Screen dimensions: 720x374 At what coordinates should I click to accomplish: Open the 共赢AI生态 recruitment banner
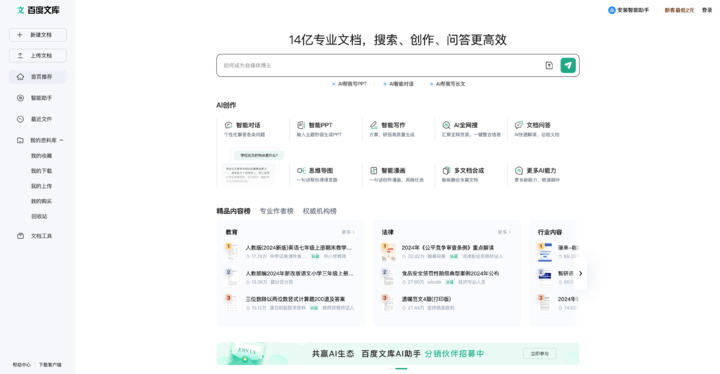(x=398, y=353)
